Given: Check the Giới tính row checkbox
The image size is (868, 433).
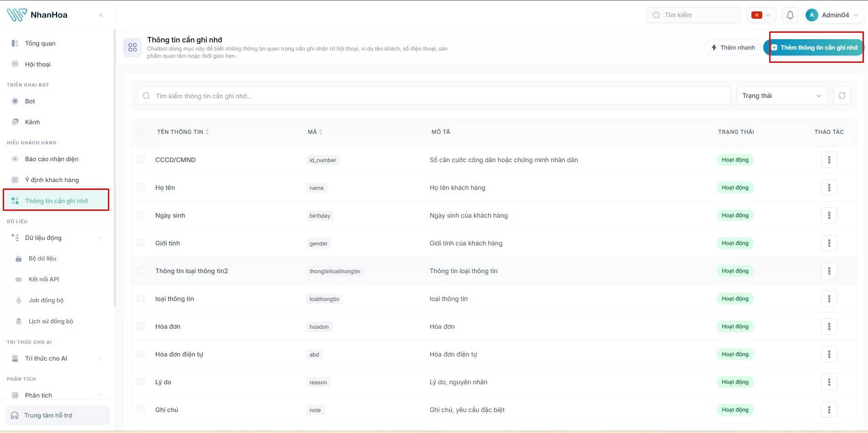Looking at the screenshot, I should click(x=141, y=243).
